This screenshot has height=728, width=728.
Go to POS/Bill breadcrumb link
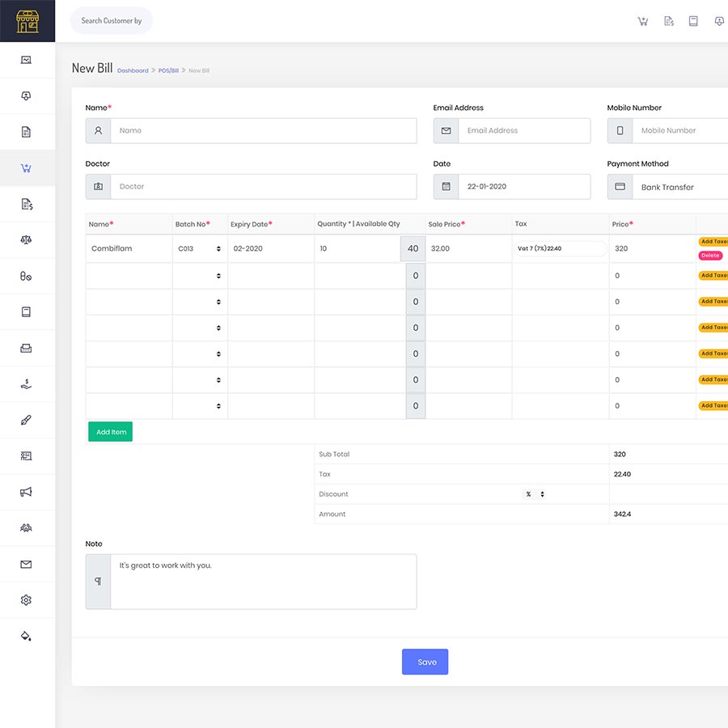[168, 70]
